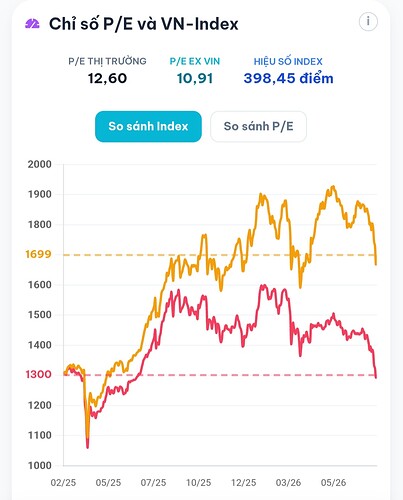Click the chart title Chỉ số P/E và VN-Index

[x=144, y=24]
